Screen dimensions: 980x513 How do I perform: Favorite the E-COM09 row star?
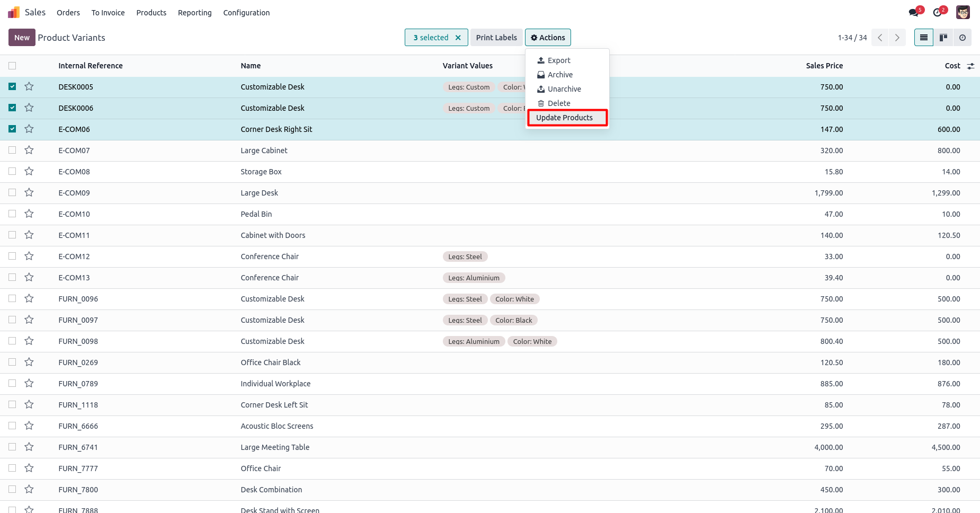pos(29,192)
